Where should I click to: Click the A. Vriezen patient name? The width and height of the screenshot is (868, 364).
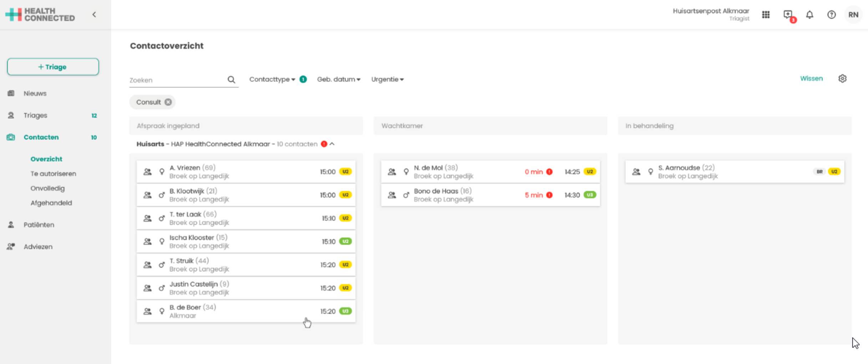185,168
